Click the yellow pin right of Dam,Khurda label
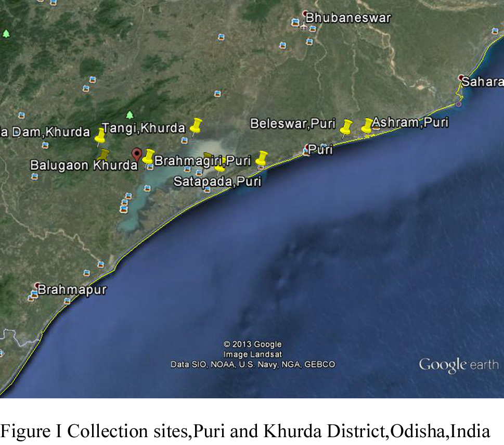Image resolution: width=504 pixels, height=445 pixels. pos(100,136)
